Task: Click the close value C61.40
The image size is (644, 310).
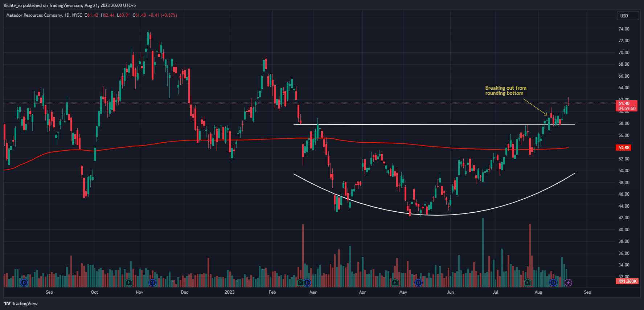Action: click(x=139, y=15)
